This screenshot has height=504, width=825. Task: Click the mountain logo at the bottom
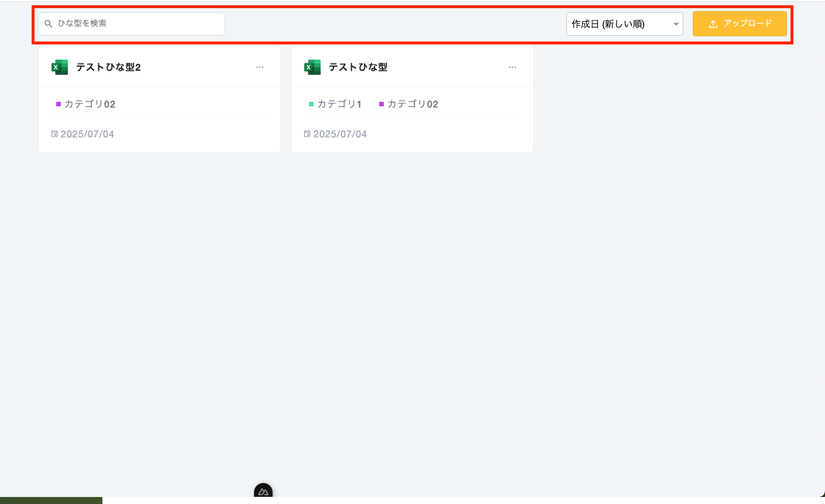[263, 492]
